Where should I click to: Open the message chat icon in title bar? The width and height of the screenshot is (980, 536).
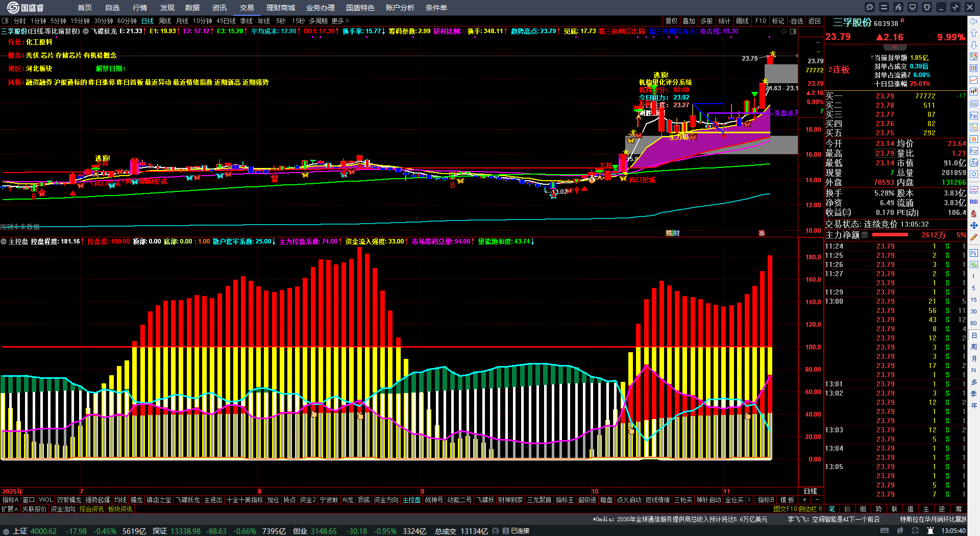870,7
